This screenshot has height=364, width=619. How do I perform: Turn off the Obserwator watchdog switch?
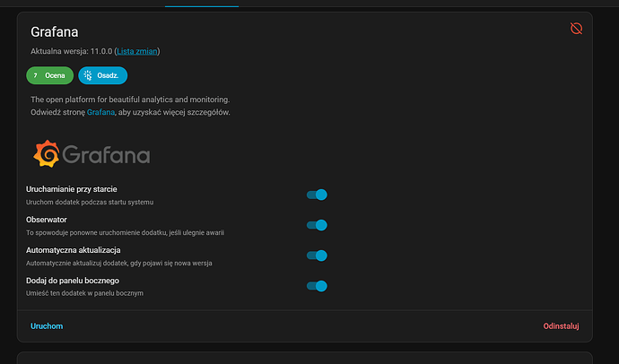317,225
